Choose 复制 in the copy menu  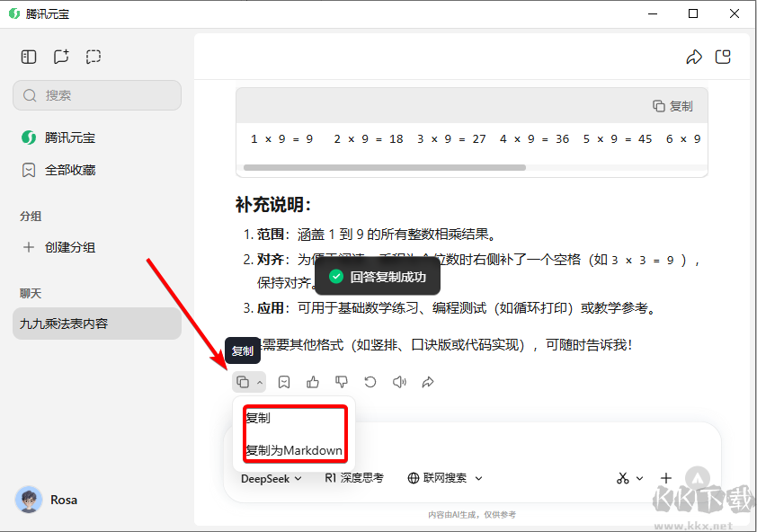click(x=256, y=417)
